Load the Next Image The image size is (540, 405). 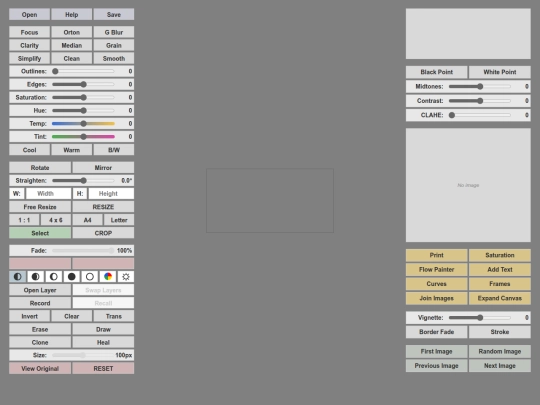point(500,366)
